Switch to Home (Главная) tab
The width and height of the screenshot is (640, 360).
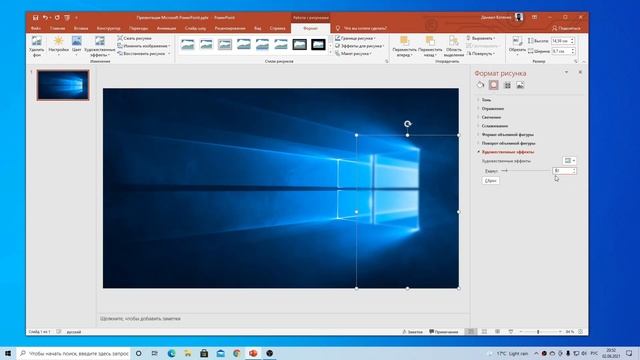[x=58, y=29]
